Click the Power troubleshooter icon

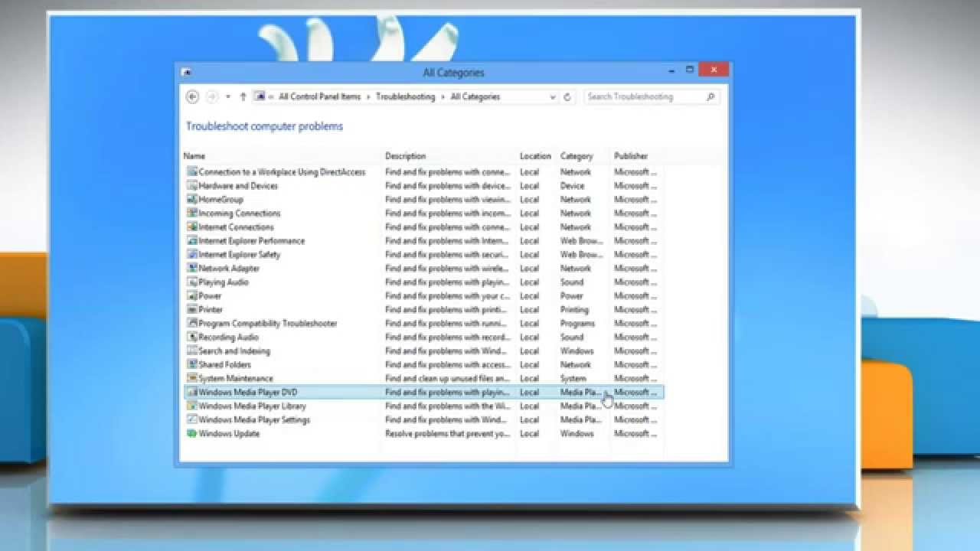point(192,296)
